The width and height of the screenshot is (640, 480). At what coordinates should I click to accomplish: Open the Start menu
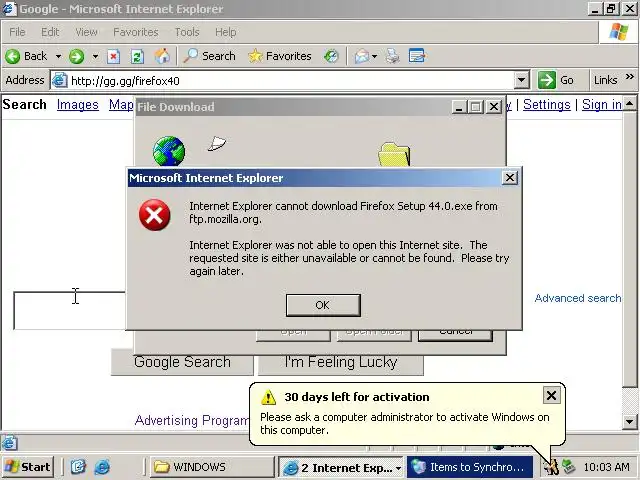pyautogui.click(x=28, y=467)
